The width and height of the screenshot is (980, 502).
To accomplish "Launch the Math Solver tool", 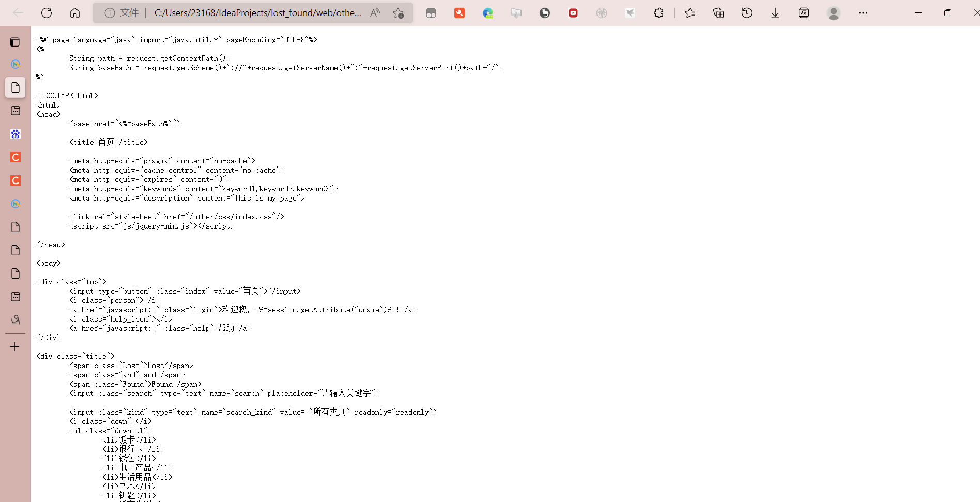I will click(x=804, y=13).
